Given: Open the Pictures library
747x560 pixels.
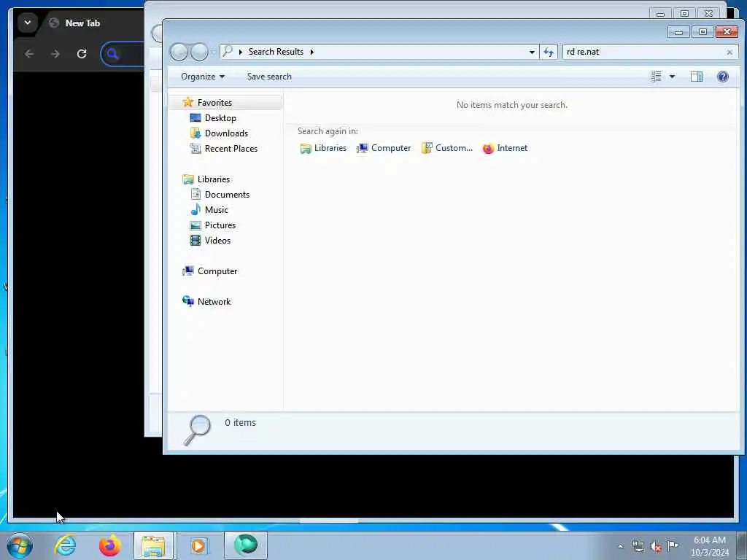Looking at the screenshot, I should (220, 225).
